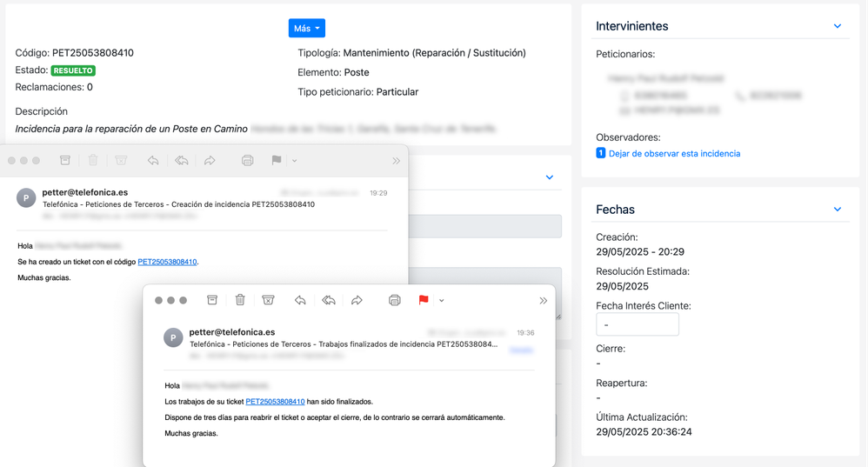The image size is (868, 467).
Task: Show more toolbar items in front email
Action: click(x=543, y=301)
